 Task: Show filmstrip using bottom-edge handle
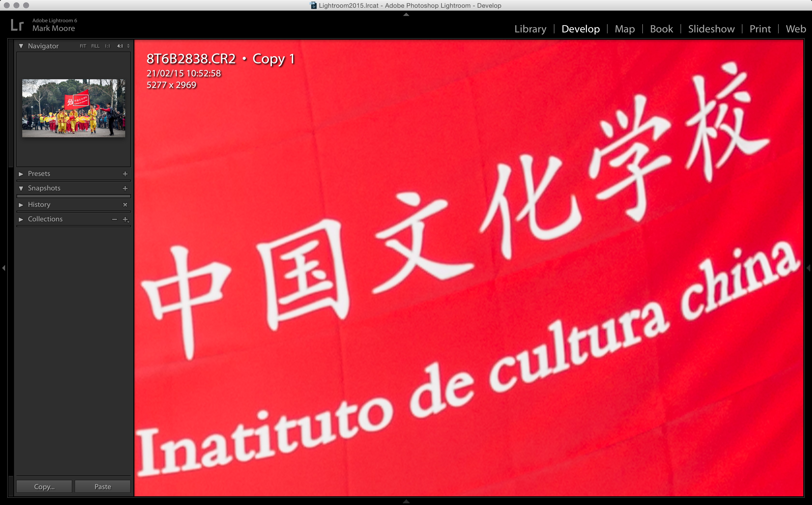pyautogui.click(x=406, y=502)
